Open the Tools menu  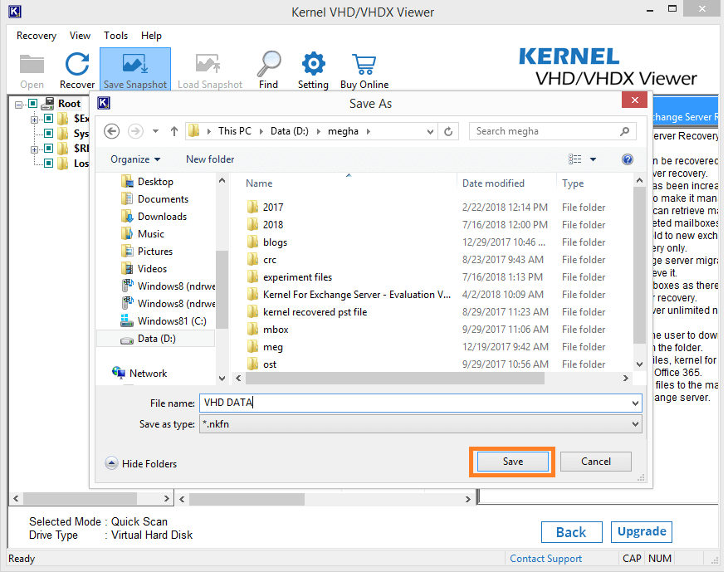click(x=115, y=36)
